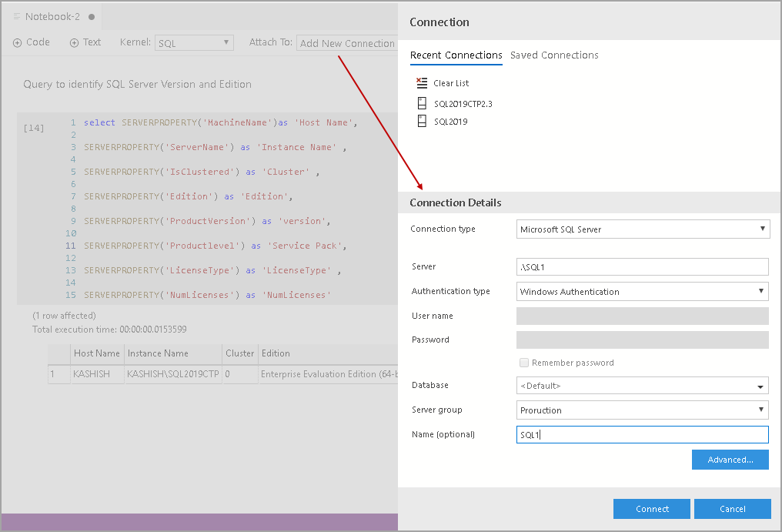Click the Notebook-2 file icon

click(x=17, y=16)
